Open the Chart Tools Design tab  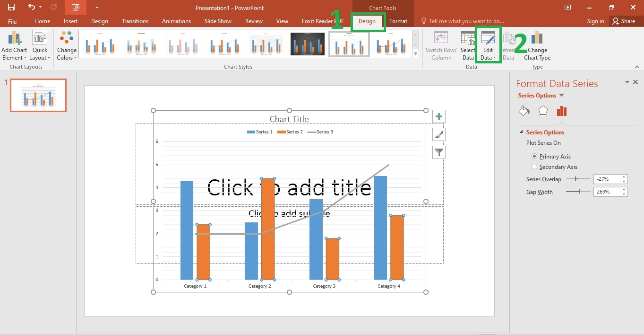[367, 21]
